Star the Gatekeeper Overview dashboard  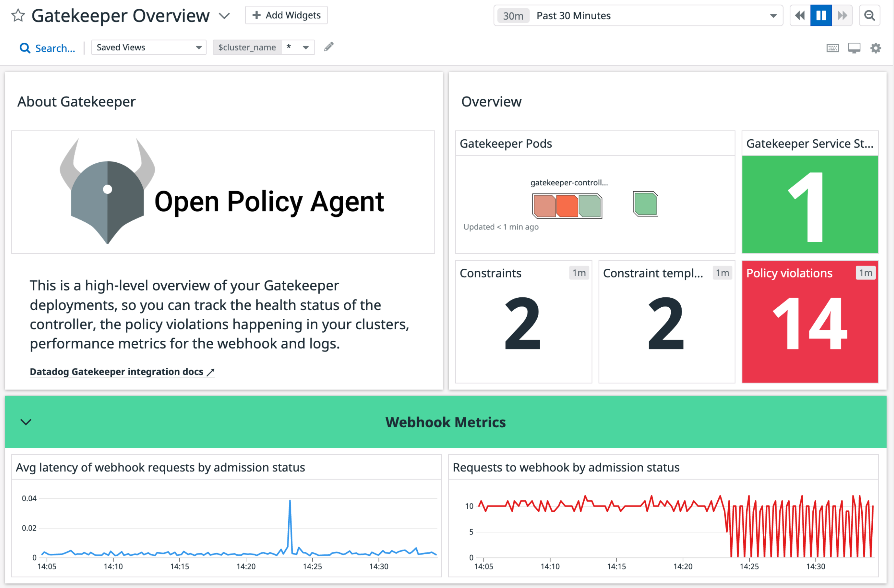[x=17, y=15]
